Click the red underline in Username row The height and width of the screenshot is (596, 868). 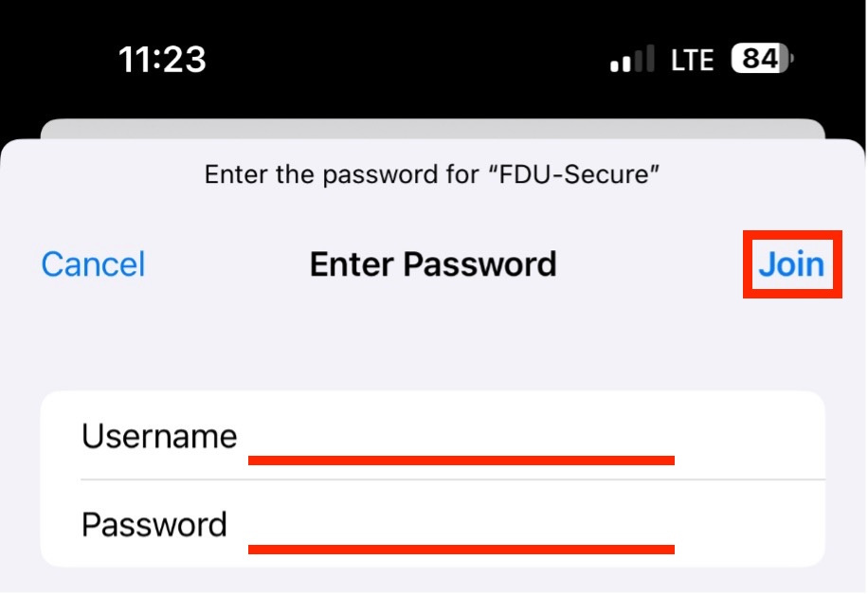(461, 461)
